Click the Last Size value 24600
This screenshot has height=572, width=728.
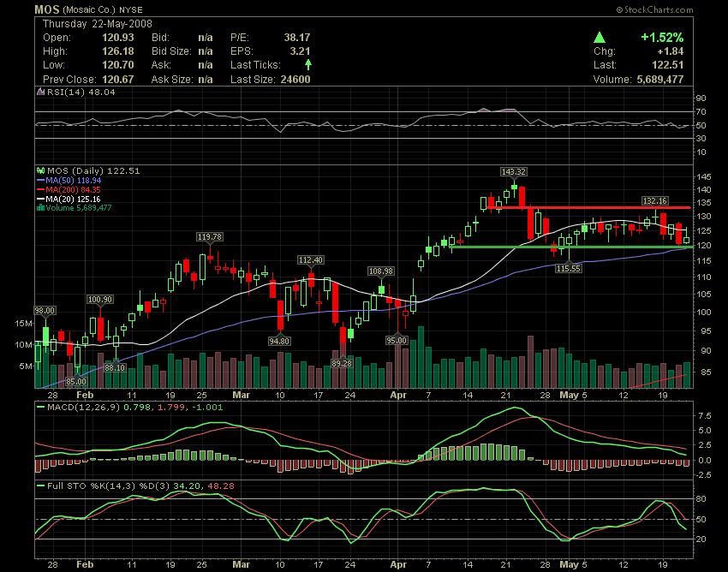coord(295,80)
